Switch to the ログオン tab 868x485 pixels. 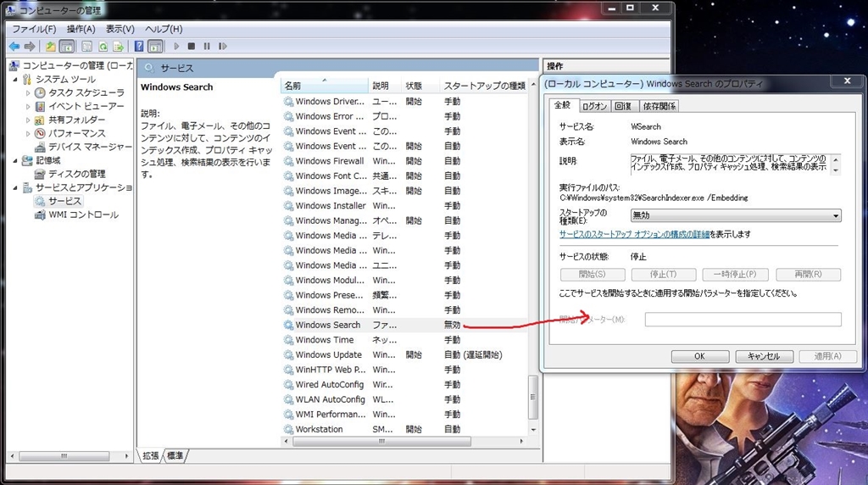click(594, 106)
